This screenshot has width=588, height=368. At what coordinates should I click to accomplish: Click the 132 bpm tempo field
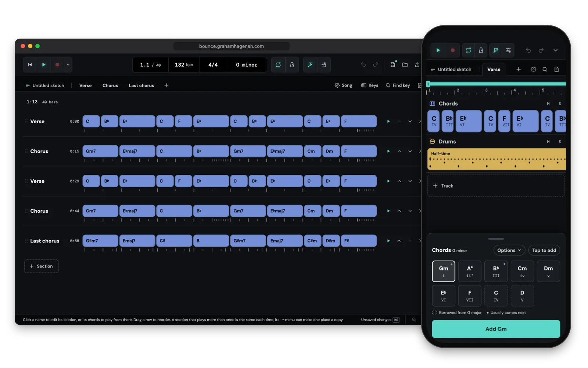[x=184, y=65]
